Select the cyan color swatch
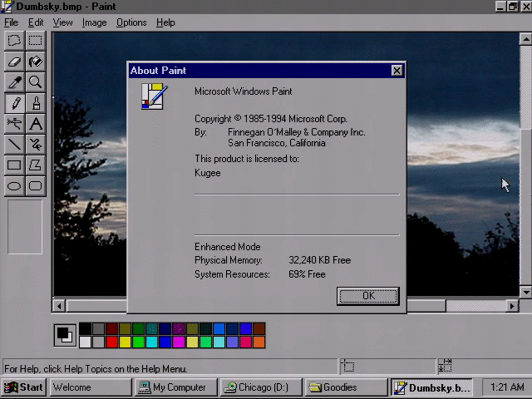The width and height of the screenshot is (532, 399). [x=152, y=342]
